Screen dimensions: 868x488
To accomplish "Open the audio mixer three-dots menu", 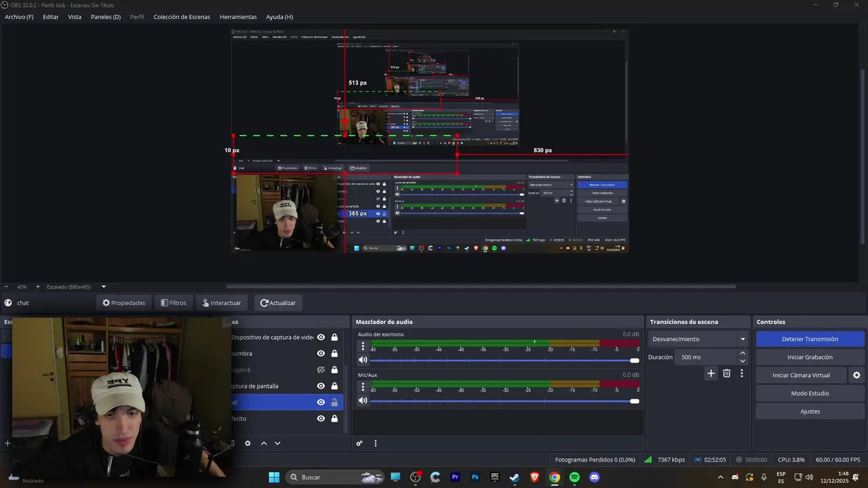I will pos(375,443).
